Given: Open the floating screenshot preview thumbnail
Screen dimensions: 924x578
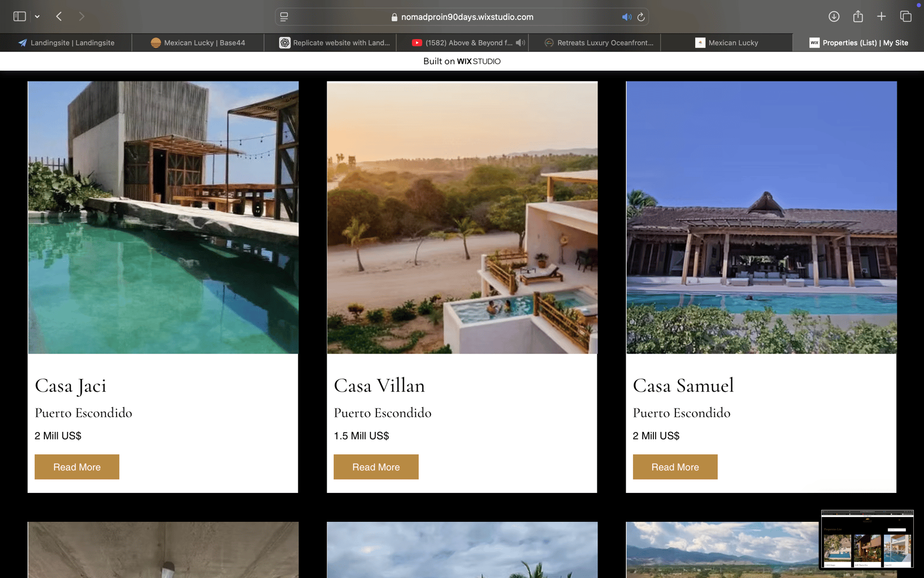Looking at the screenshot, I should (x=867, y=539).
